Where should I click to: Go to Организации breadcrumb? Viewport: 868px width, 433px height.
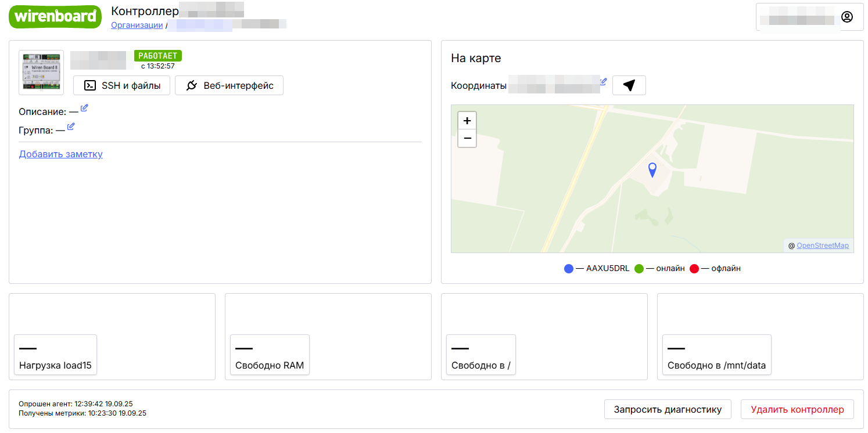(137, 25)
